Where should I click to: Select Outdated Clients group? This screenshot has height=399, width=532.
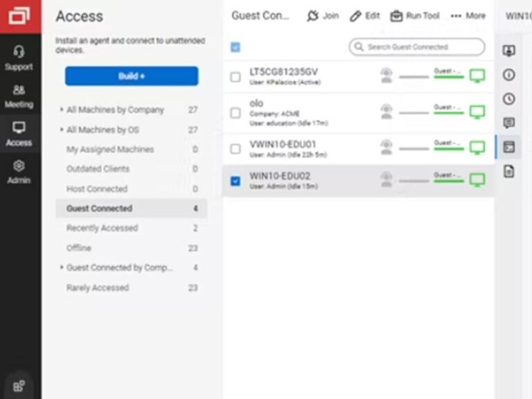(132, 169)
